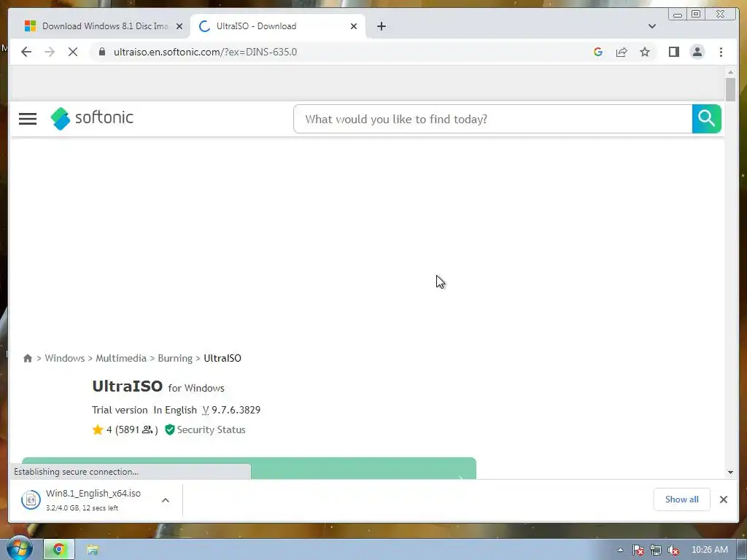The width and height of the screenshot is (747, 560).
Task: Click the Win8.1 ISO download file icon
Action: tap(31, 500)
